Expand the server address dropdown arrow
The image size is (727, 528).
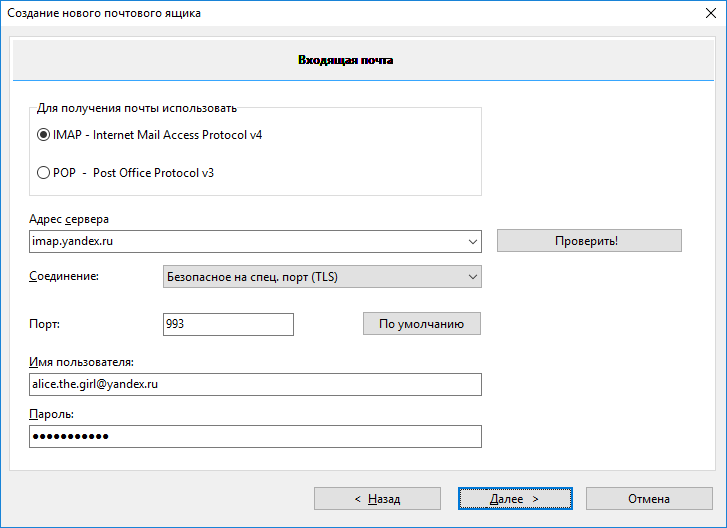(x=472, y=241)
